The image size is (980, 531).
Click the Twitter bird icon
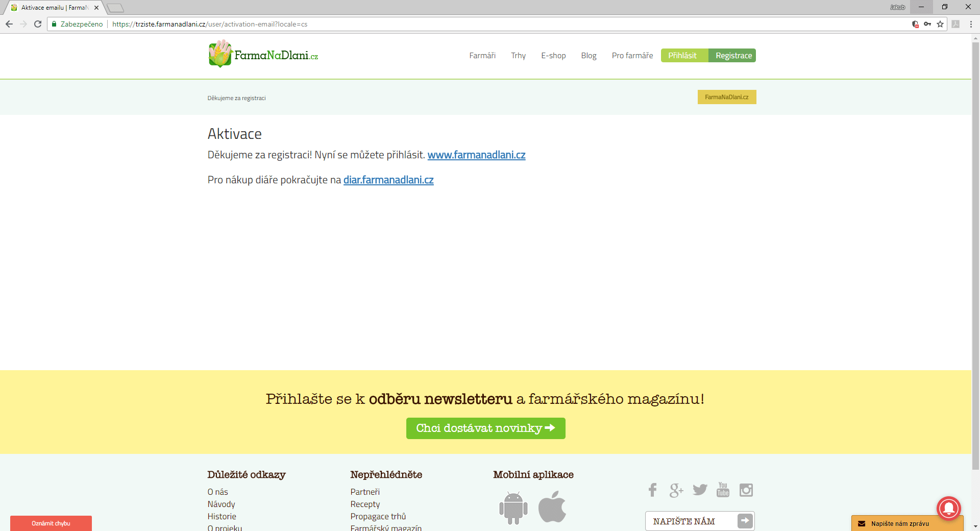(700, 490)
